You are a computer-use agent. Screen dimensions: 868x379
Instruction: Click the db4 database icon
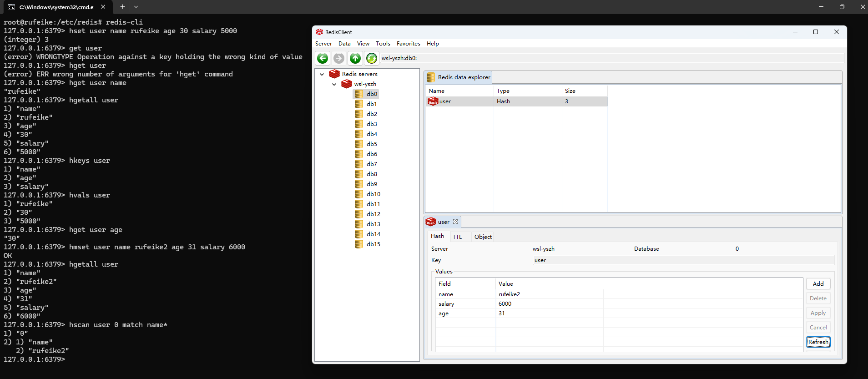click(x=359, y=134)
